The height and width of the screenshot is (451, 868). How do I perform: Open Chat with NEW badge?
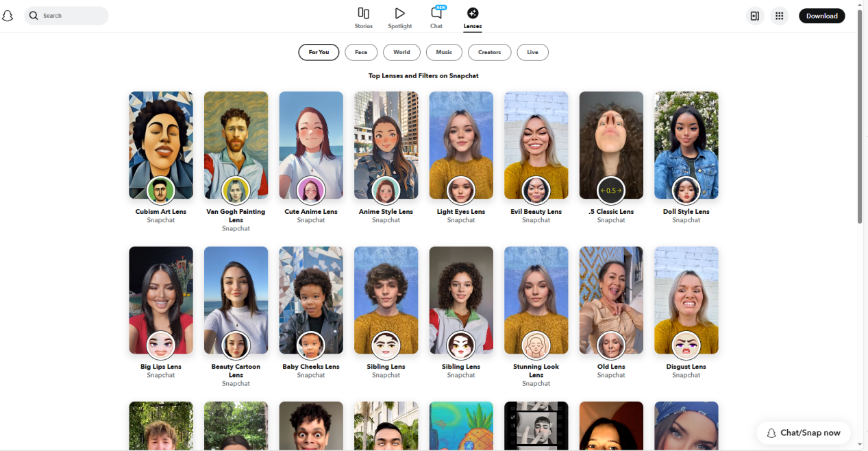(436, 18)
